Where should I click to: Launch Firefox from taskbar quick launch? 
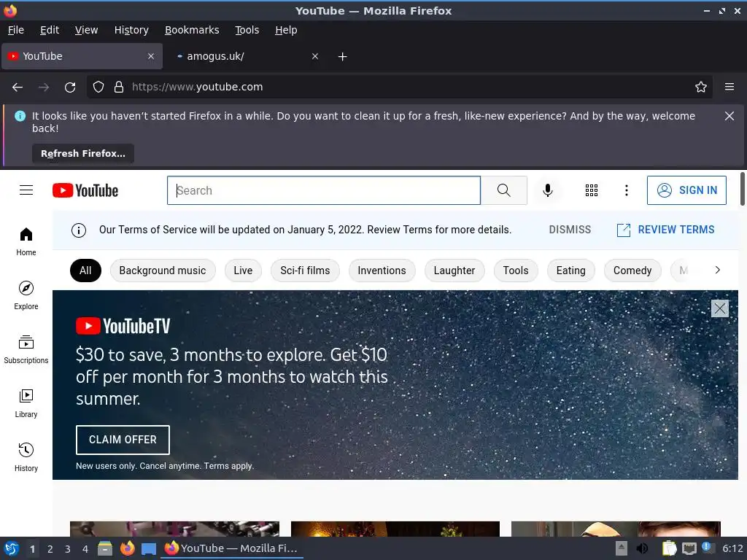[127, 548]
